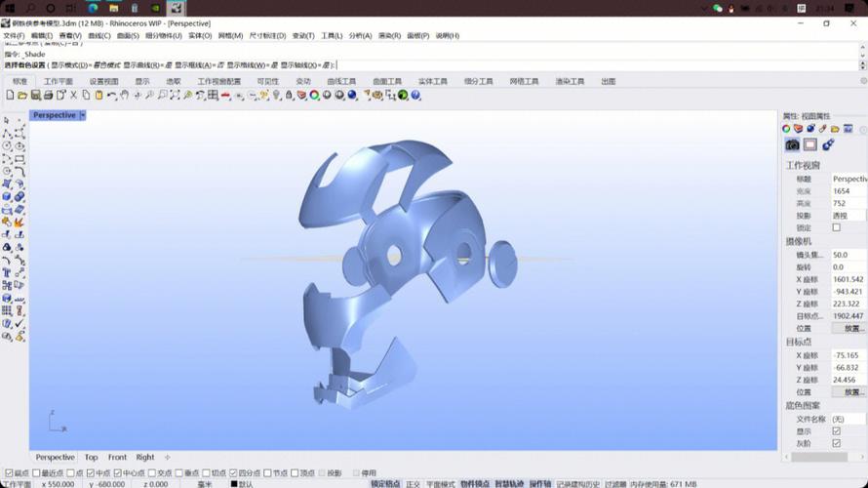Click the Cut scissors icon
This screenshot has width=868, height=488.
click(73, 96)
